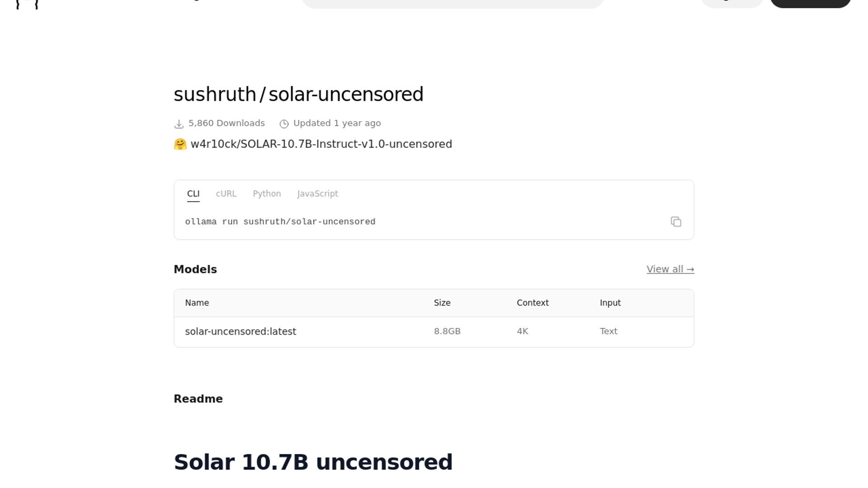
Task: Switch to the cURL tab
Action: click(x=226, y=194)
